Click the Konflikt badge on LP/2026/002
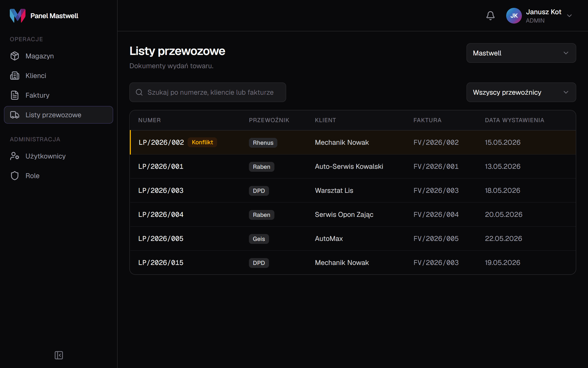 click(x=202, y=142)
